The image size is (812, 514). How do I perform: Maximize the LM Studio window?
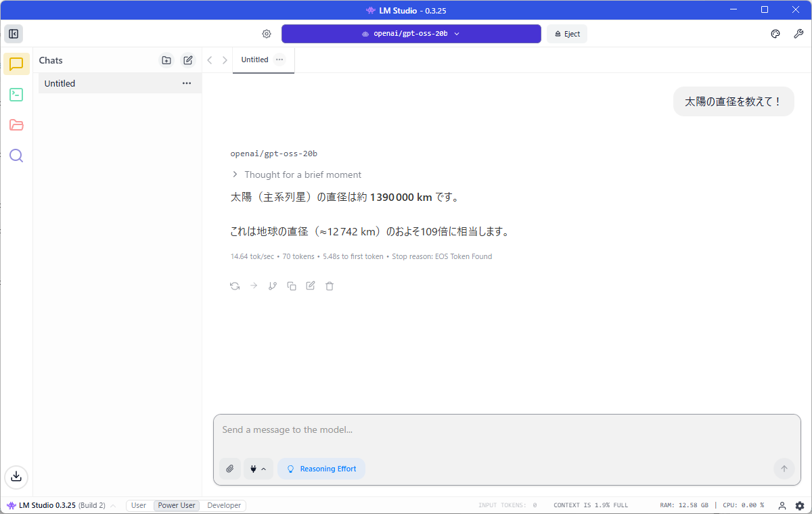click(765, 9)
